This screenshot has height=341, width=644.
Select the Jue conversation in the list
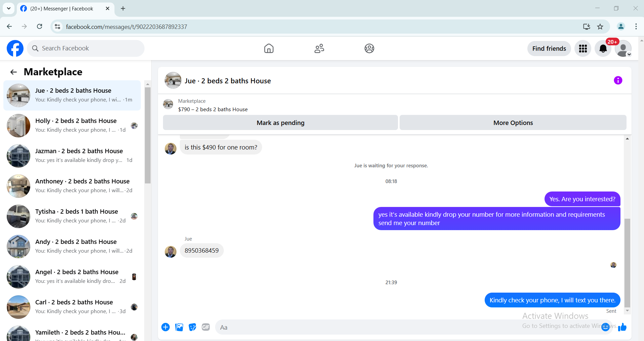72,95
